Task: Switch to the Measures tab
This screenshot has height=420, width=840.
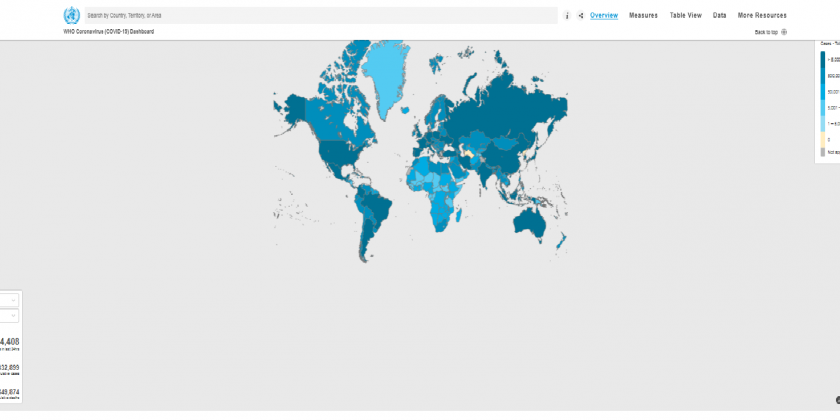Action: click(x=643, y=15)
